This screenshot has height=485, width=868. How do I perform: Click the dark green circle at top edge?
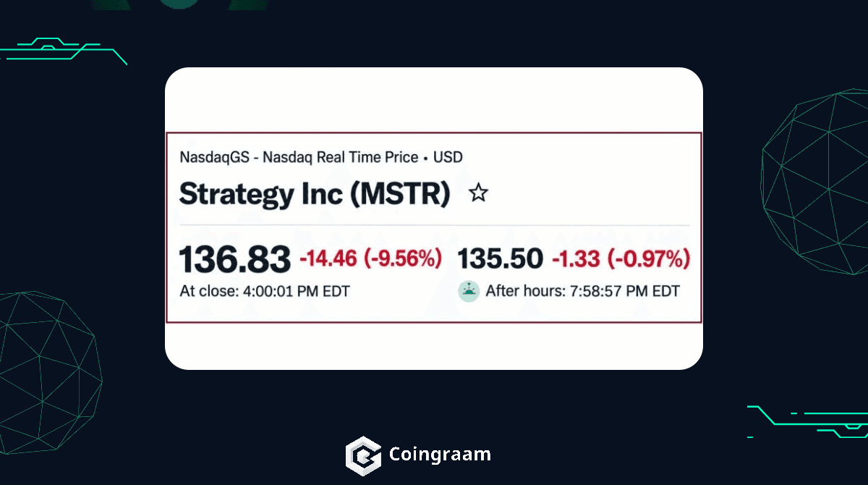179,4
